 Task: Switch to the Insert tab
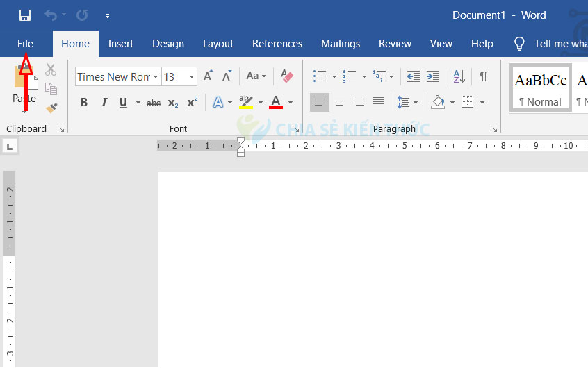click(121, 44)
